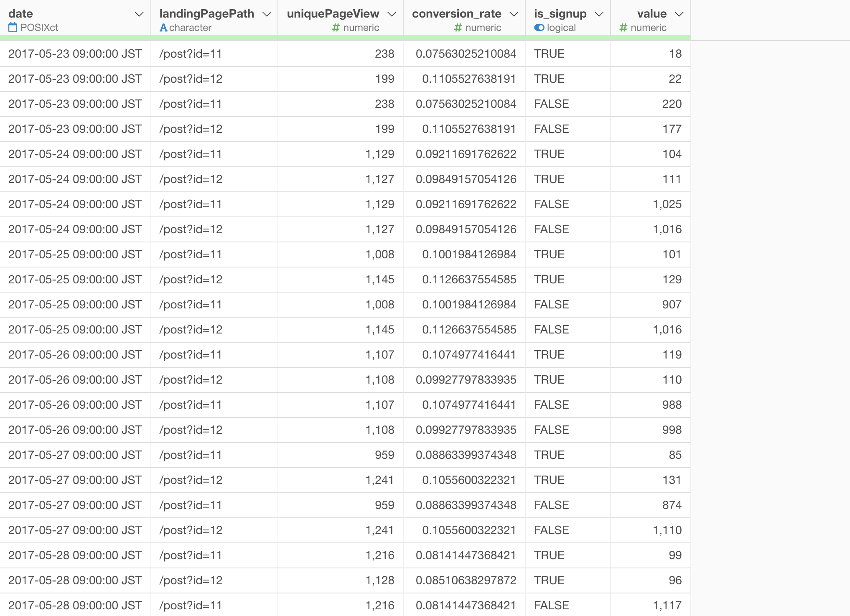Viewport: 850px width, 616px height.
Task: Click the is_signup FALSE cell with value 1,025
Action: (x=568, y=204)
